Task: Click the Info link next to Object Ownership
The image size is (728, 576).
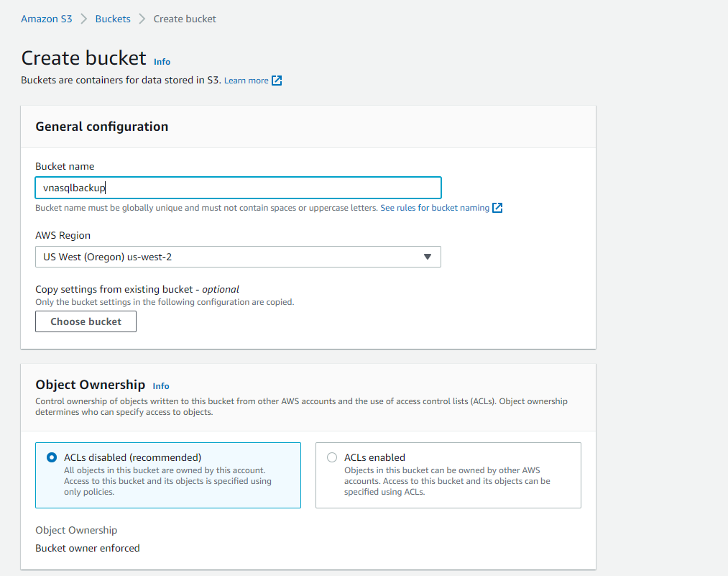Action: tap(160, 385)
